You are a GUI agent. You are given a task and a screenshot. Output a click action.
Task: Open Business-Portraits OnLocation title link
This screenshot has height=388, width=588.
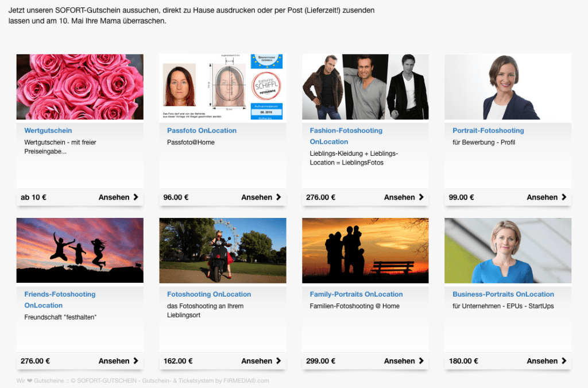(x=503, y=294)
